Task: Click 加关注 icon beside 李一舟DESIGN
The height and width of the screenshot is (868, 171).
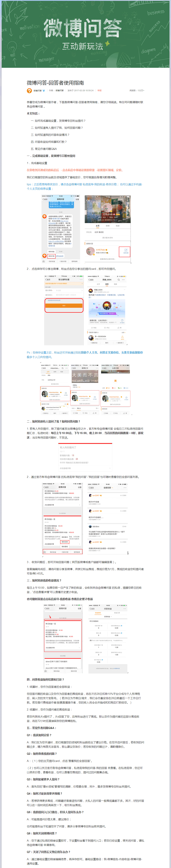Action: pos(122,337)
